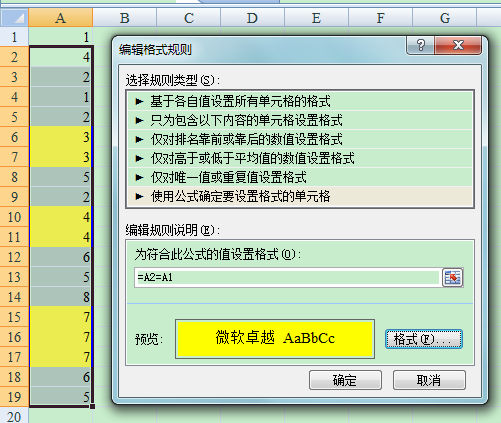Select row 11 header
Image resolution: width=501 pixels, height=423 pixels.
point(14,237)
